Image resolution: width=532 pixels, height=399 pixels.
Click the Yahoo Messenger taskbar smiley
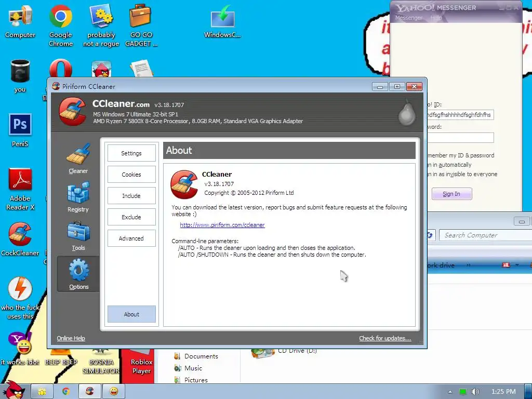click(114, 392)
